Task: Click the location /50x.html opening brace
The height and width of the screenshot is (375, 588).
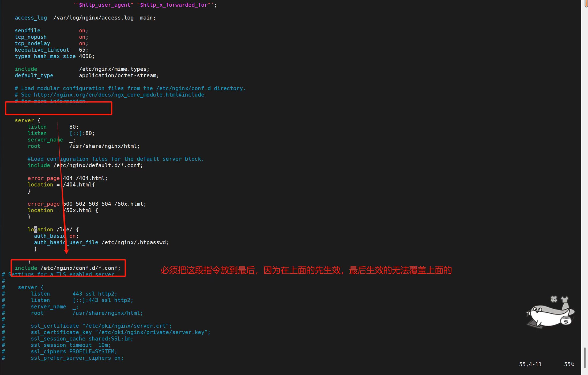Action: click(97, 210)
